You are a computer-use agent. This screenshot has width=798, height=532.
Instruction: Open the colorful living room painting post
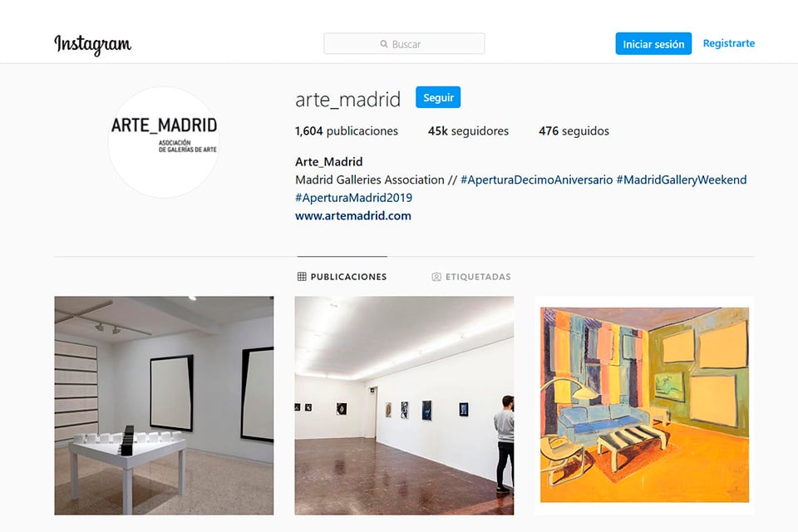click(644, 406)
